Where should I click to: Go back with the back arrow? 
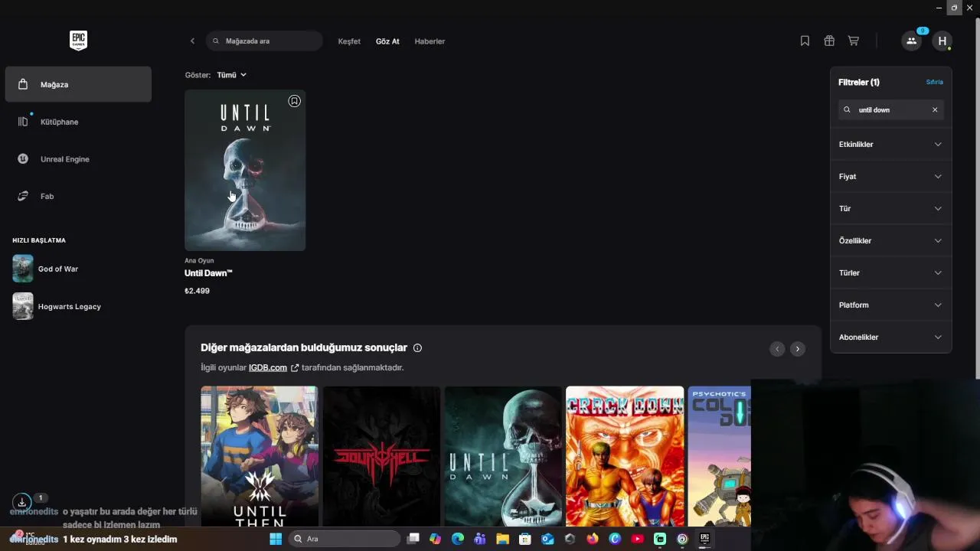point(192,41)
